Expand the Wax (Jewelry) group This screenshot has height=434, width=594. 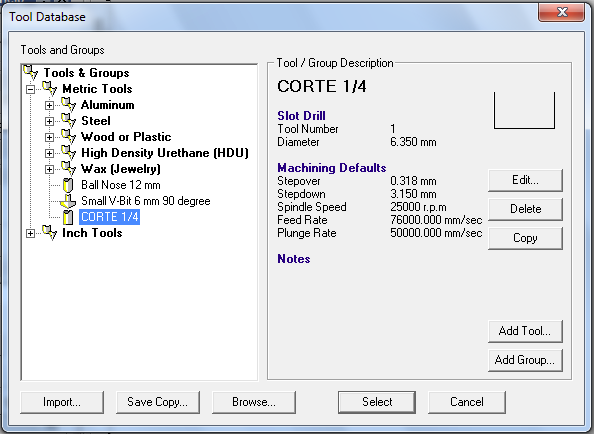(x=49, y=169)
